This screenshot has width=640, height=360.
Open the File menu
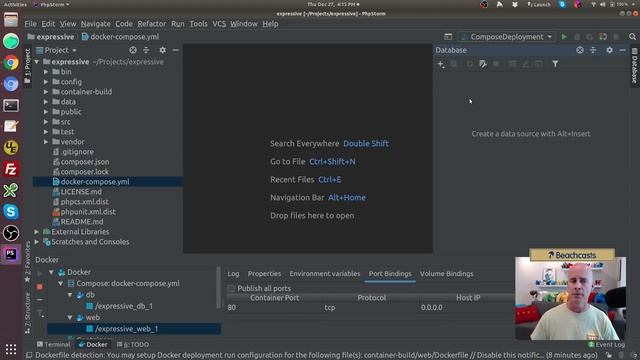click(30, 24)
